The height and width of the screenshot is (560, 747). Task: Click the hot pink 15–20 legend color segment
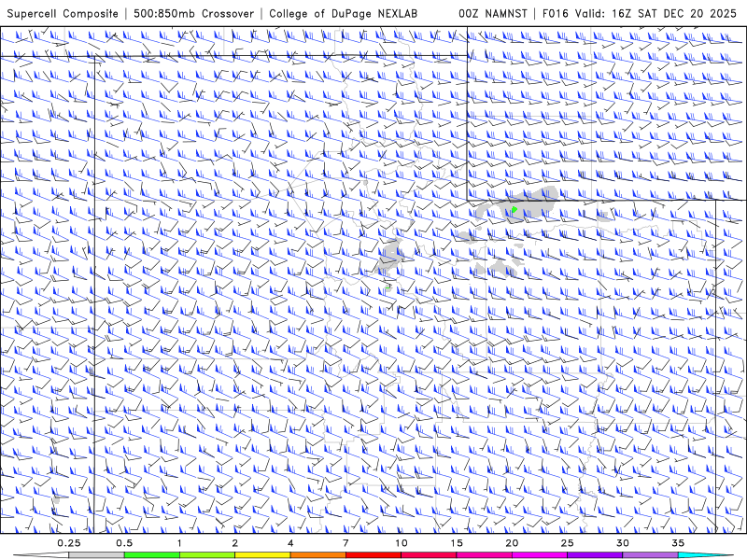click(484, 555)
